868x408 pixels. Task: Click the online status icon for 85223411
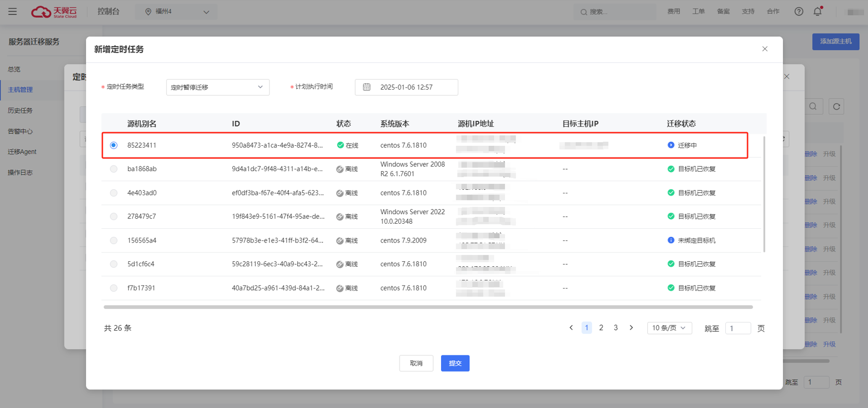340,145
